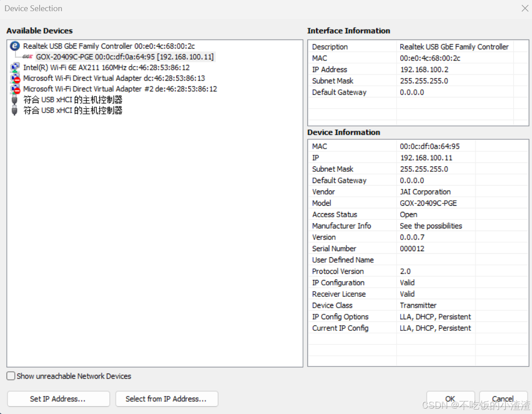Screen dimensions: 532x414
Task: Click the Select from IP Address button
Action: pyautogui.click(x=167, y=398)
